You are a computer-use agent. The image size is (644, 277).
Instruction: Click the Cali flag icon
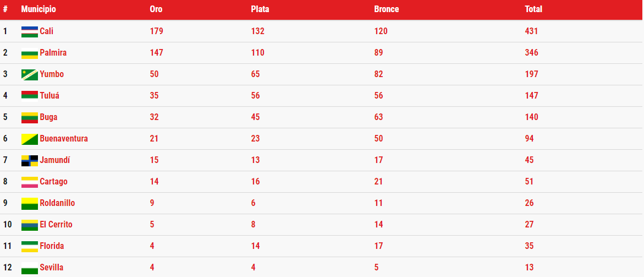pos(30,31)
